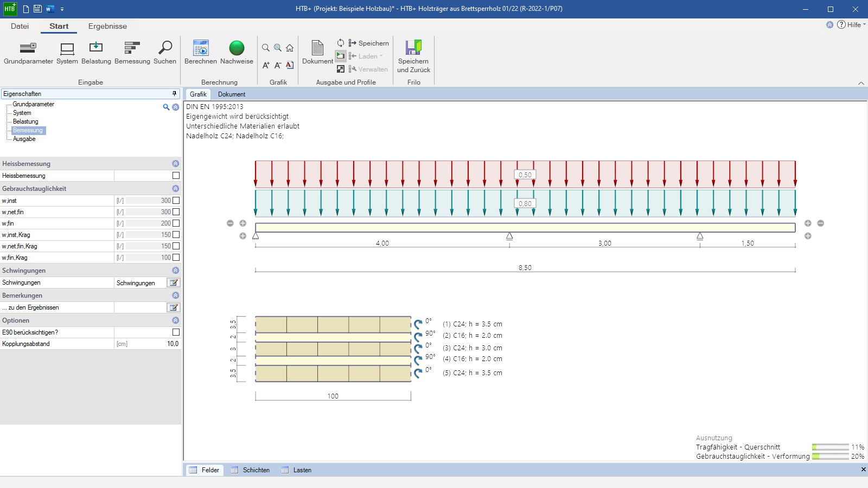Open the Datei menu
The width and height of the screenshot is (868, 488).
coord(20,26)
